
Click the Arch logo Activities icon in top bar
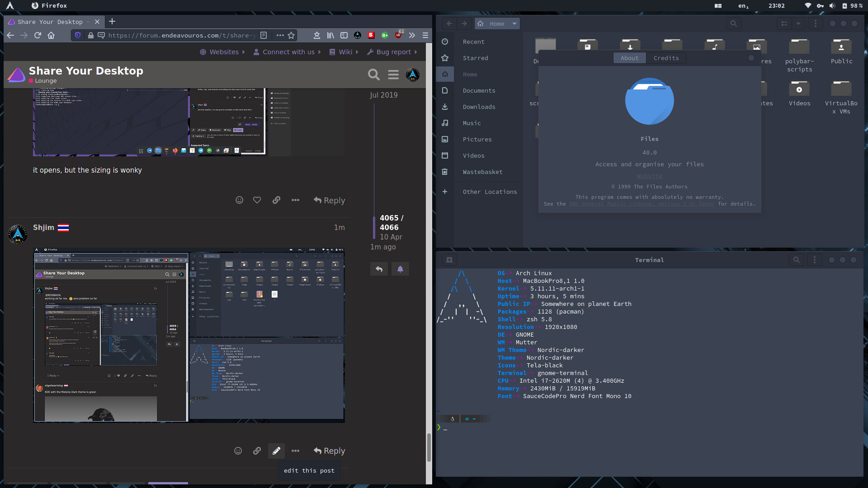point(10,5)
